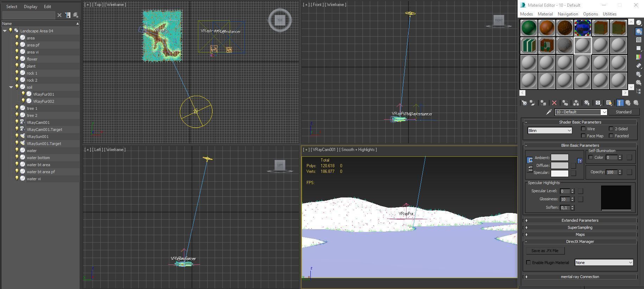Screen dimensions: 644x289
Task: Click the Ambient color swatch
Action: tap(560, 158)
